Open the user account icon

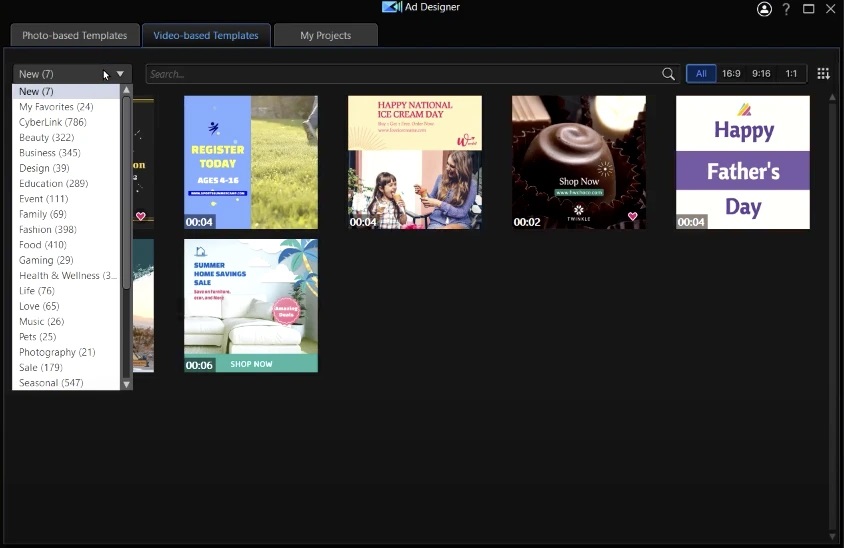[764, 9]
